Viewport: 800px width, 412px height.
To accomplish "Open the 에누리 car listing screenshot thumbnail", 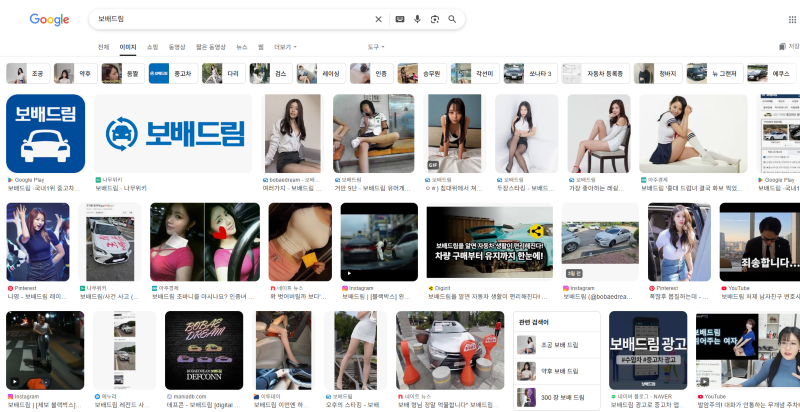I will (x=124, y=350).
